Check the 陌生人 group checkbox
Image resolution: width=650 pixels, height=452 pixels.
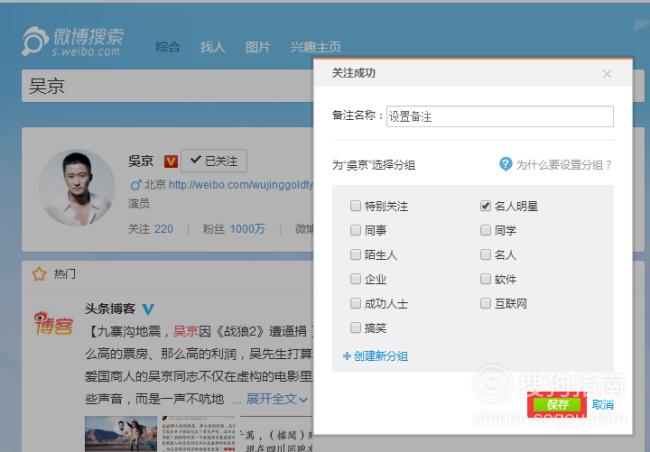tap(355, 254)
